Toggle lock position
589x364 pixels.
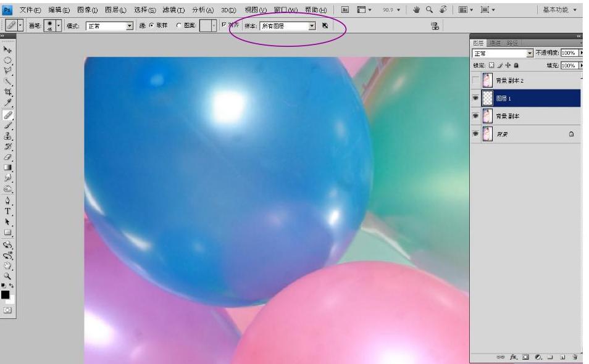click(508, 65)
